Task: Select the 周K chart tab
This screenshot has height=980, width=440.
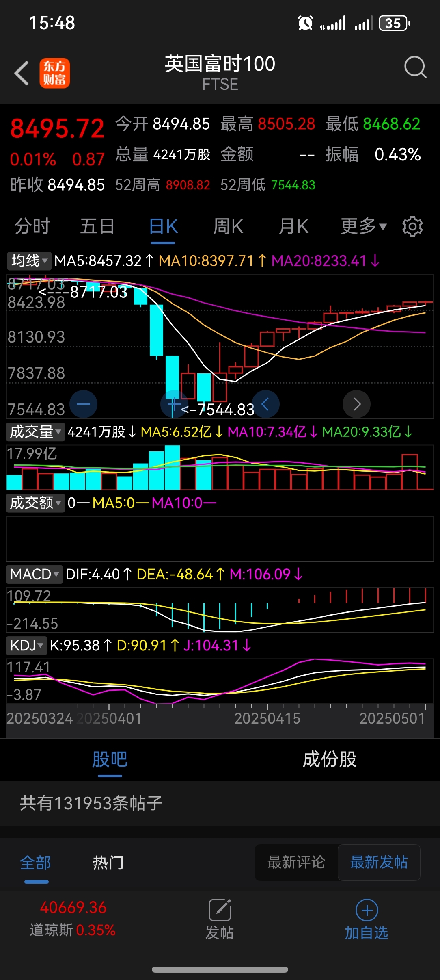Action: (228, 226)
